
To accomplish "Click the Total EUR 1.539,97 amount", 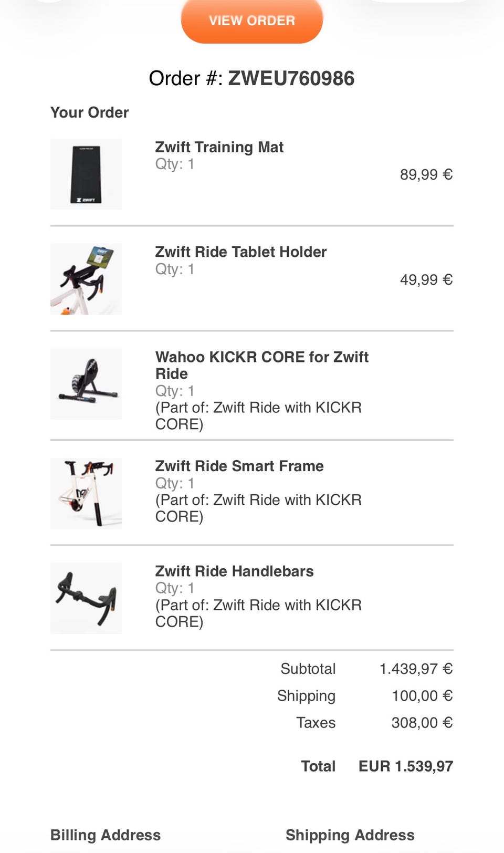I will [x=405, y=766].
